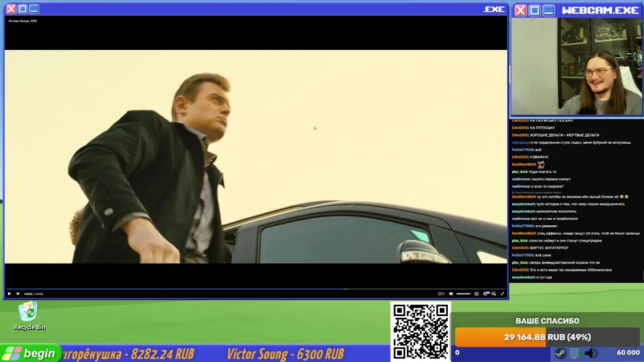This screenshot has width=644, height=362.
Task: Click chat message 'малолетние психопаты'
Action: tap(556, 211)
